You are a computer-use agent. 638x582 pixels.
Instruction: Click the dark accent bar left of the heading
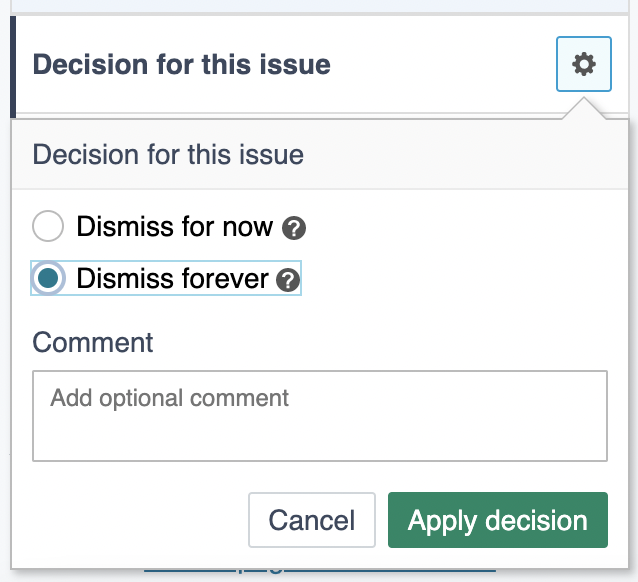(x=13, y=66)
